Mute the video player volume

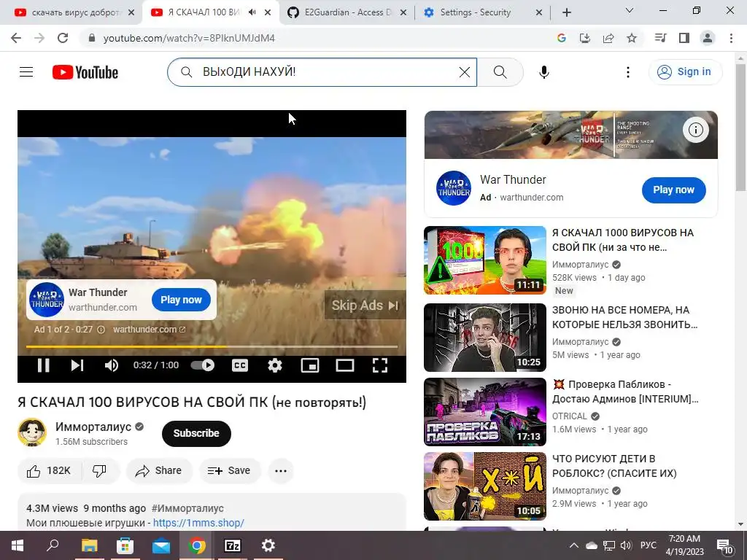[112, 365]
